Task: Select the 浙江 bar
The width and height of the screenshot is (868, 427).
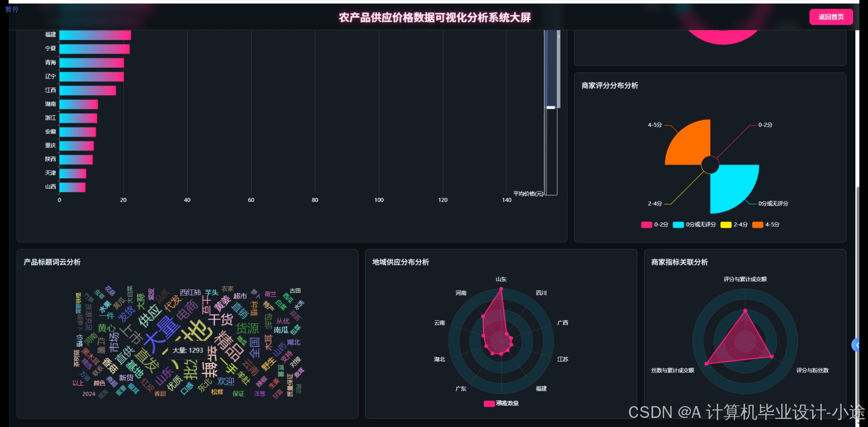Action: point(78,118)
